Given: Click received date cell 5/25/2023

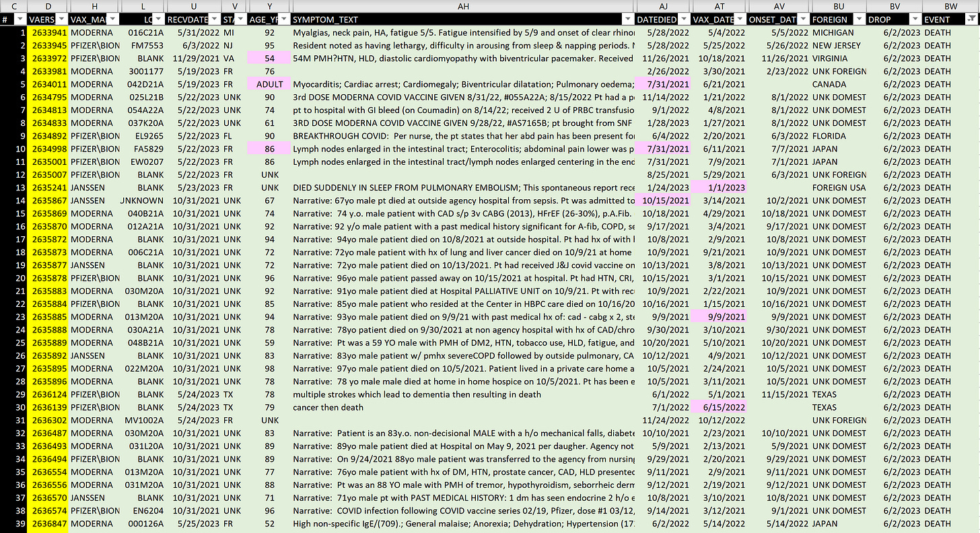Looking at the screenshot, I should tap(193, 524).
